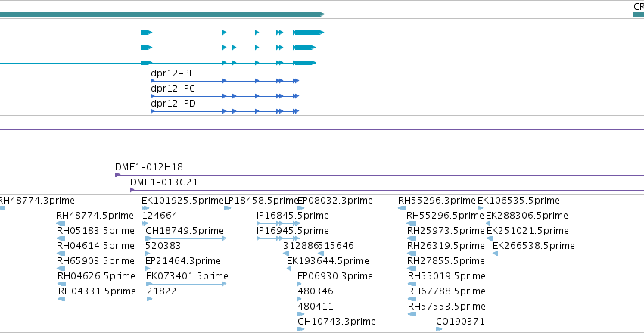Select the EK251021.5prime EST label
644x333 pixels.
[527, 231]
